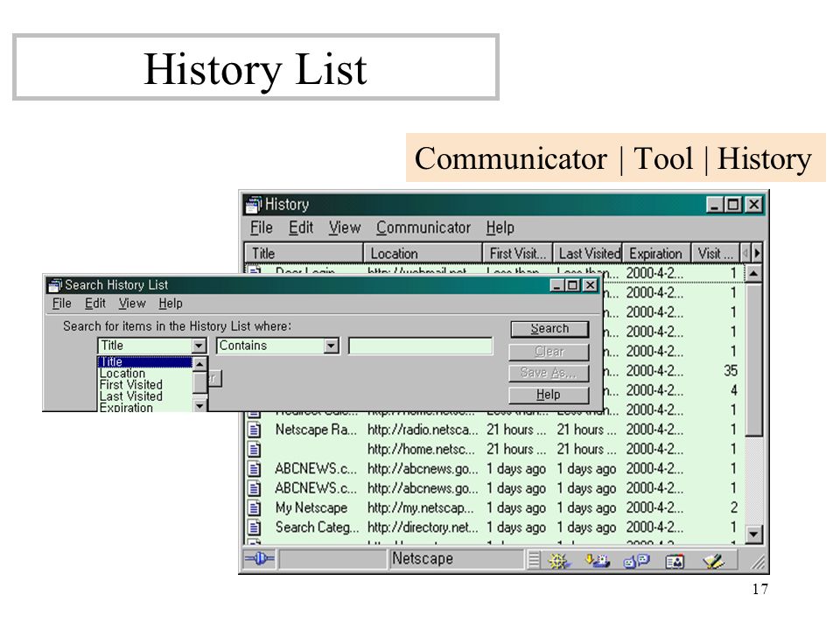Viewport: 840px width, 630px height.
Task: Click the Clear button
Action: 549,352
